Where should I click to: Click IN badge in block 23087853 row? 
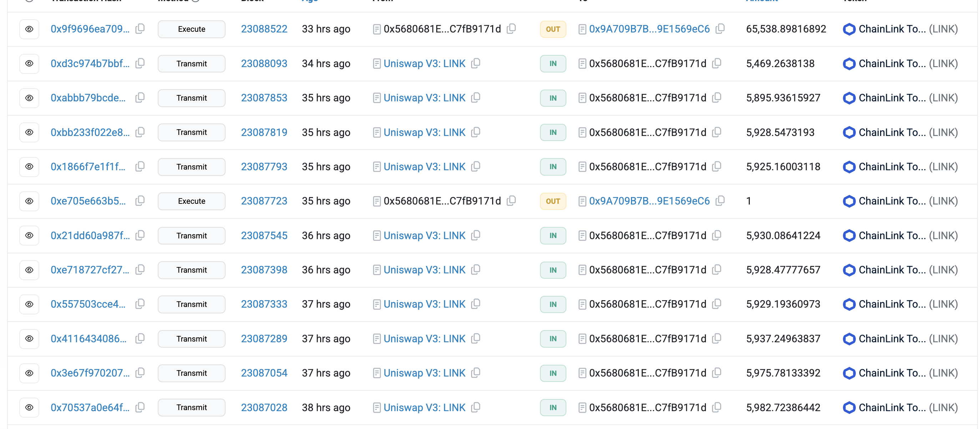(553, 98)
